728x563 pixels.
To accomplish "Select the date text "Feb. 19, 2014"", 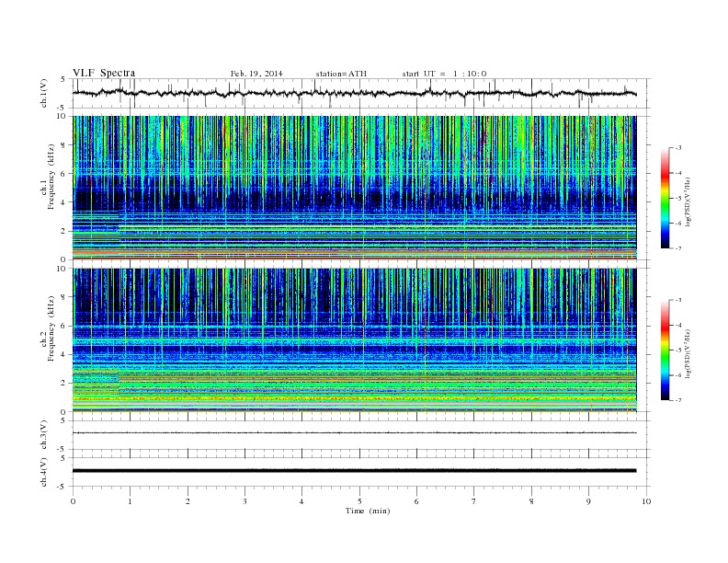I will coord(256,74).
